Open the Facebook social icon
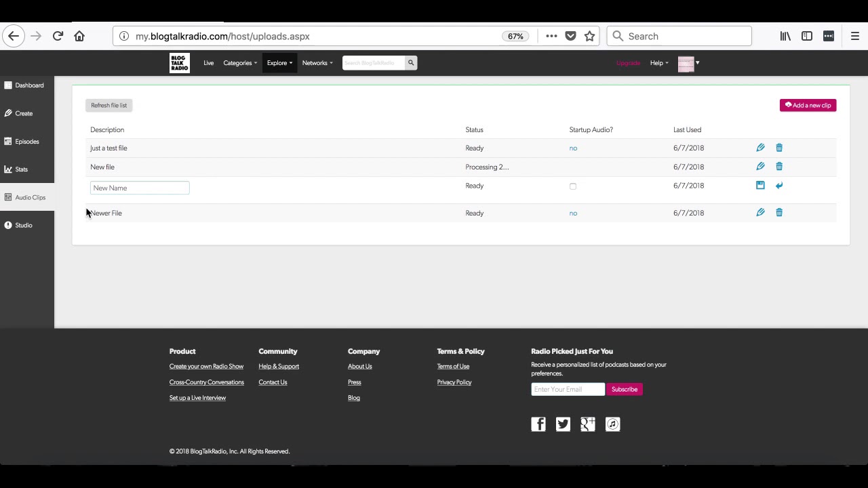 (538, 424)
